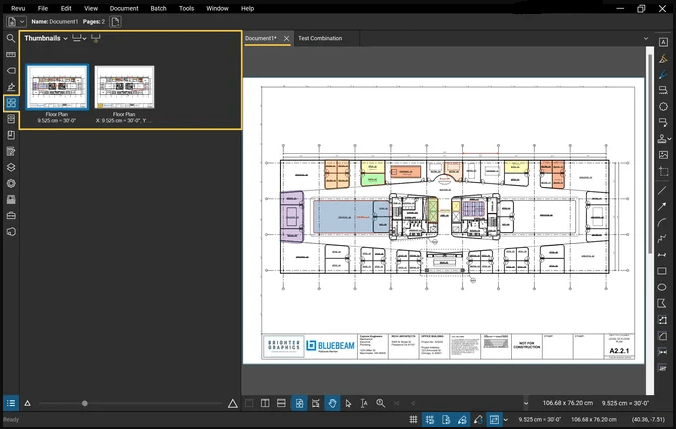Image resolution: width=676 pixels, height=429 pixels.
Task: Select the Text Box tool
Action: [x=663, y=42]
